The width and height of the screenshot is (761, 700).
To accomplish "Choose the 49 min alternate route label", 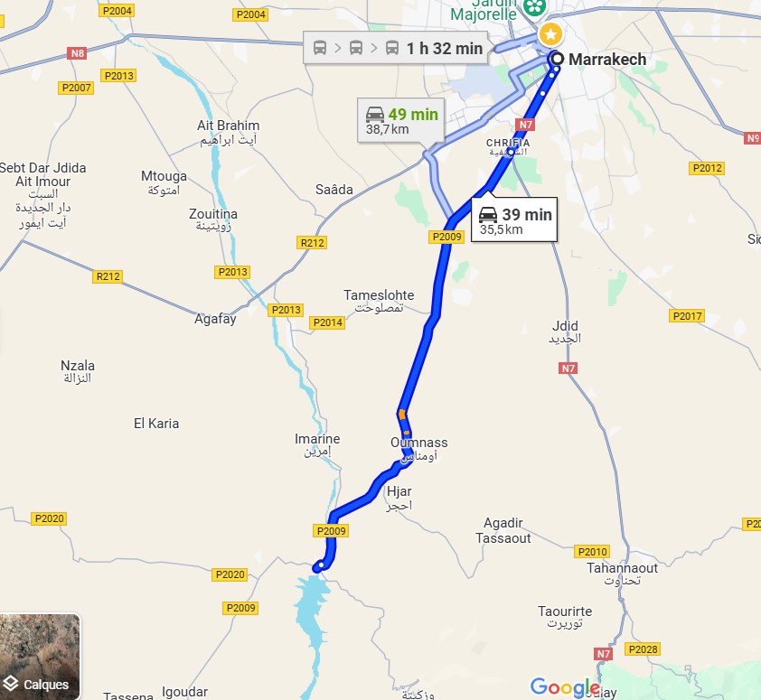I will click(x=401, y=120).
